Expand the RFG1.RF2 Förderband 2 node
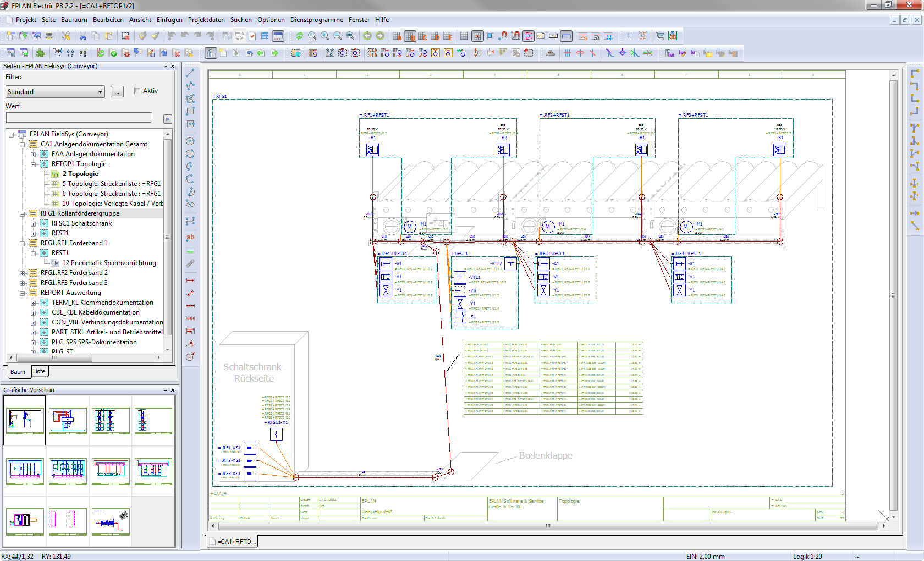This screenshot has height=561, width=924. click(23, 273)
